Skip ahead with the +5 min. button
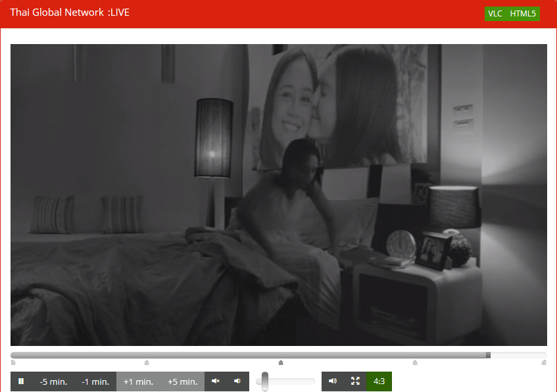Screen dimensions: 557x392 pos(182,381)
